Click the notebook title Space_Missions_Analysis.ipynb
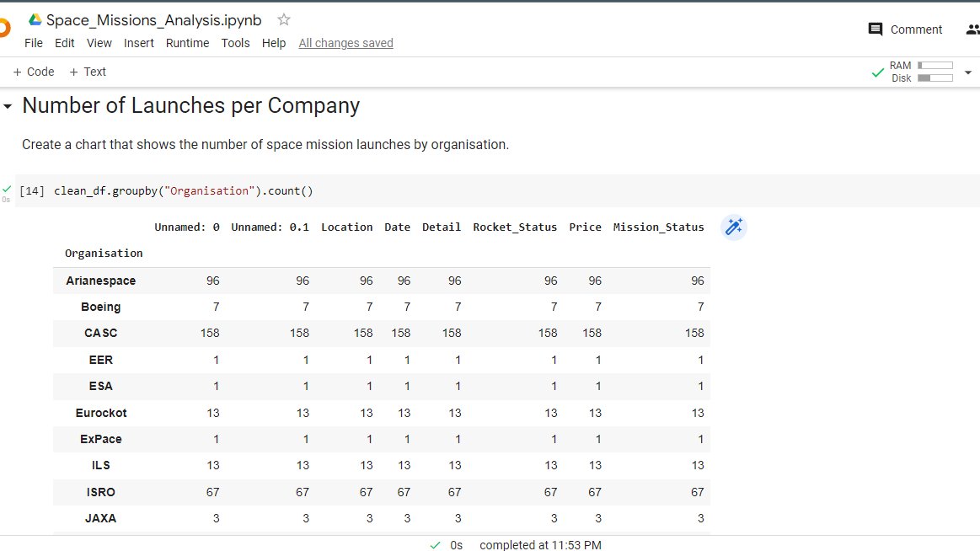980x551 pixels. click(x=153, y=20)
